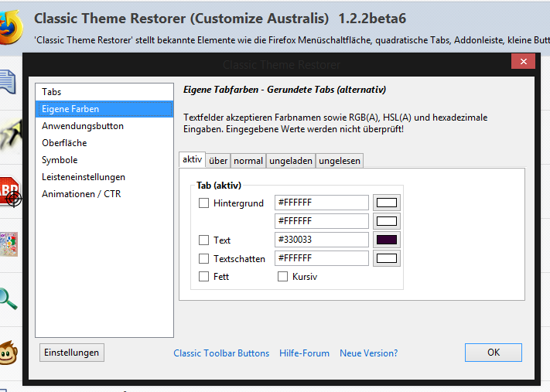Check the Kursiv option
The height and width of the screenshot is (392, 550).
click(283, 277)
